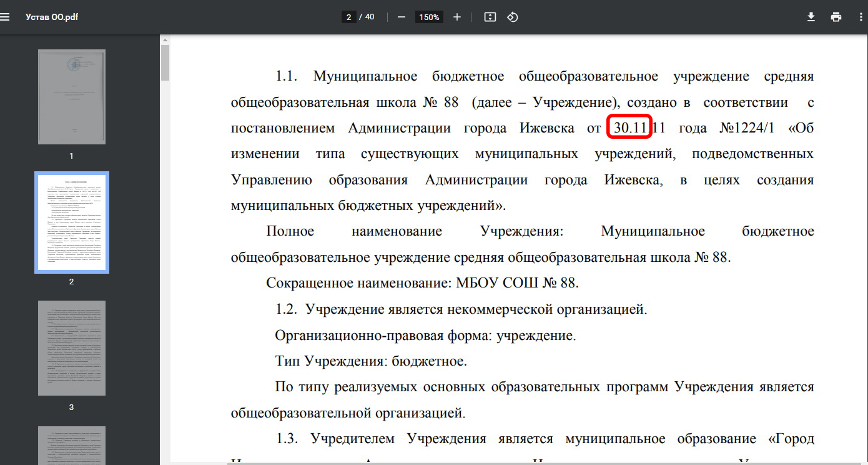Click the page number input field
868x465 pixels.
click(x=349, y=17)
